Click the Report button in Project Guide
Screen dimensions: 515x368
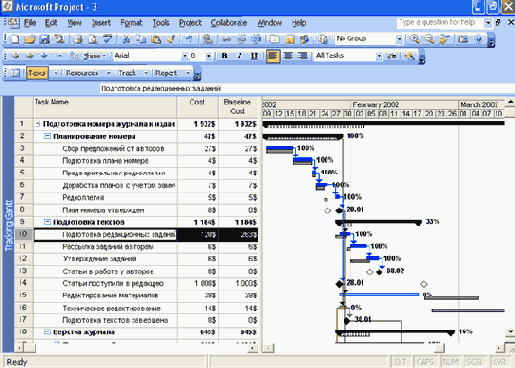click(x=166, y=73)
